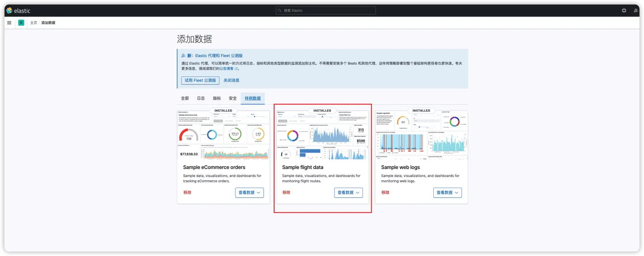The image size is (644, 256).
Task: Go to the 主页 breadcrumb
Action: coord(34,23)
